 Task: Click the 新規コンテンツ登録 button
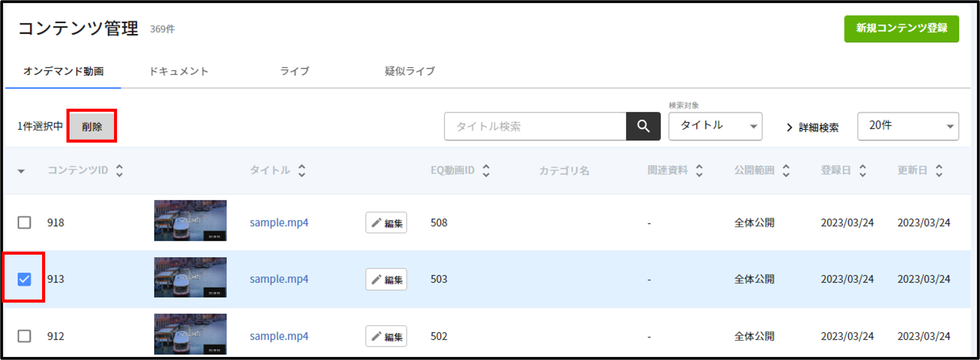coord(901,29)
